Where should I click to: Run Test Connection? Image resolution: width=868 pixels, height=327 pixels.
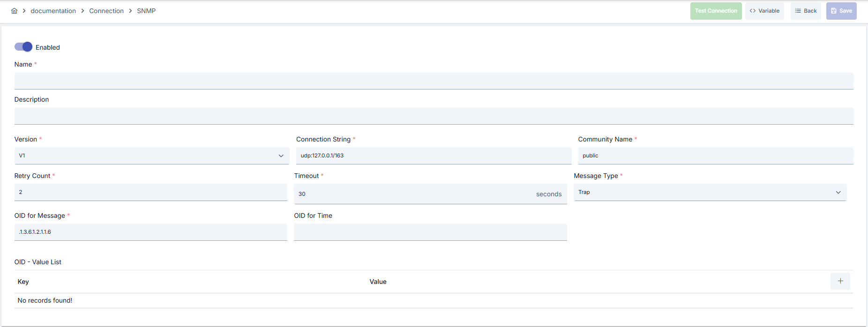716,11
